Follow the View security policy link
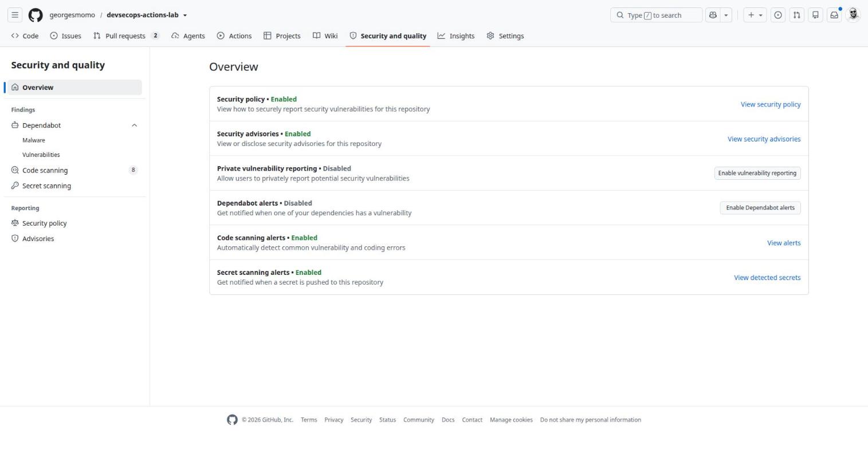868x449 pixels. click(x=771, y=104)
